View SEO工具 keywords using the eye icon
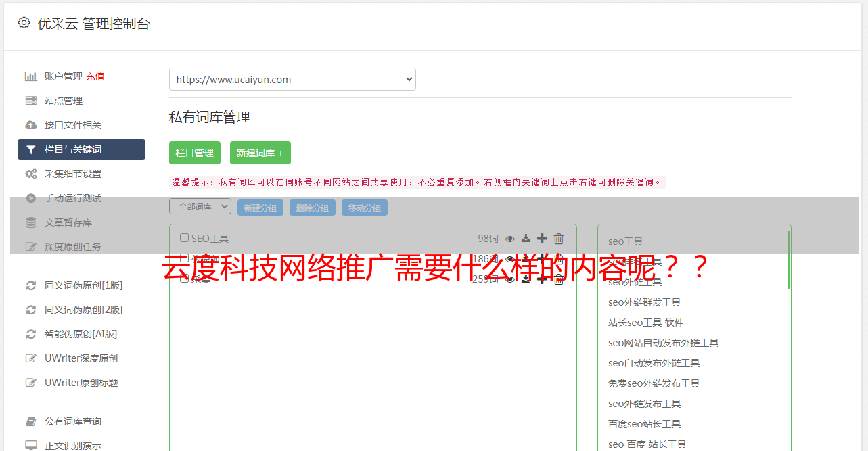Screen dimensions: 868x451 pyautogui.click(x=510, y=238)
